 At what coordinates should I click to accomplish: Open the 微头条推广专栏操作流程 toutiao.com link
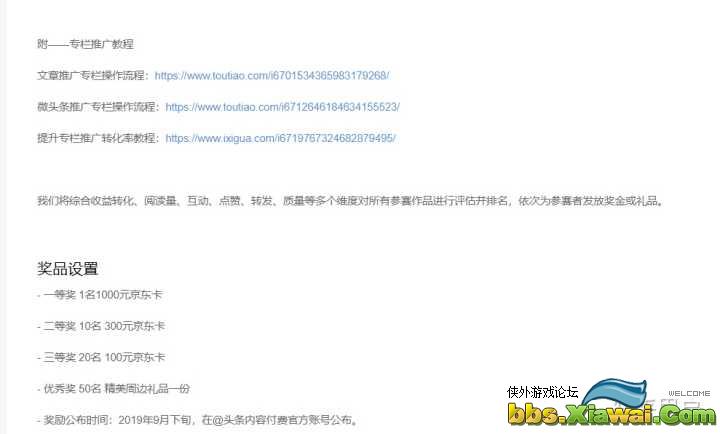[x=282, y=107]
